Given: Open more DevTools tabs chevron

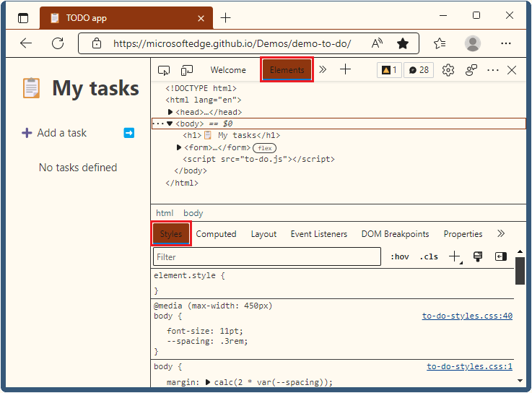Looking at the screenshot, I should point(323,69).
